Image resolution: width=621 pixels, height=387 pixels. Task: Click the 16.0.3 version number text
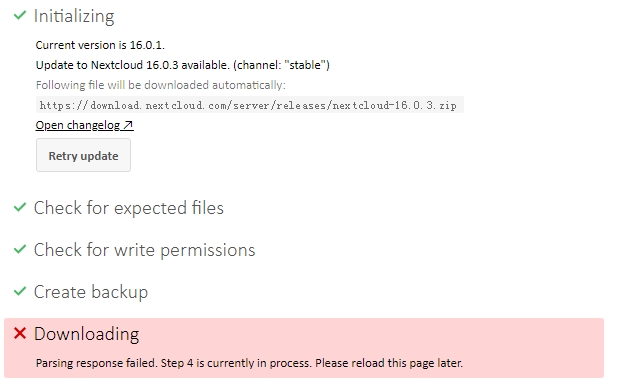[x=162, y=65]
